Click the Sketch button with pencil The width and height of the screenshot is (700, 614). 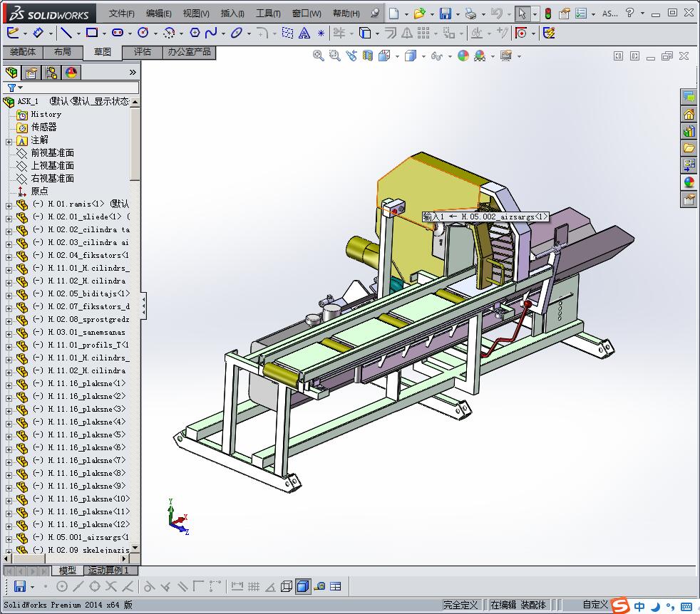pos(13,33)
